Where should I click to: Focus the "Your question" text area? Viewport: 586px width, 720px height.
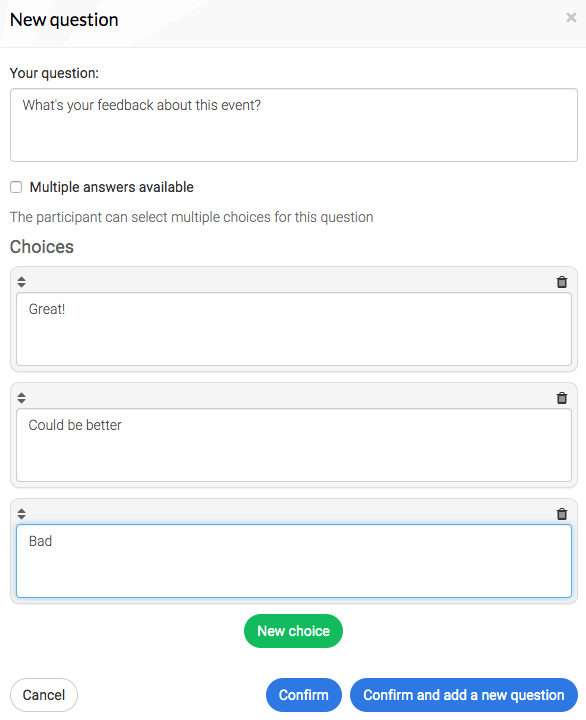(293, 125)
